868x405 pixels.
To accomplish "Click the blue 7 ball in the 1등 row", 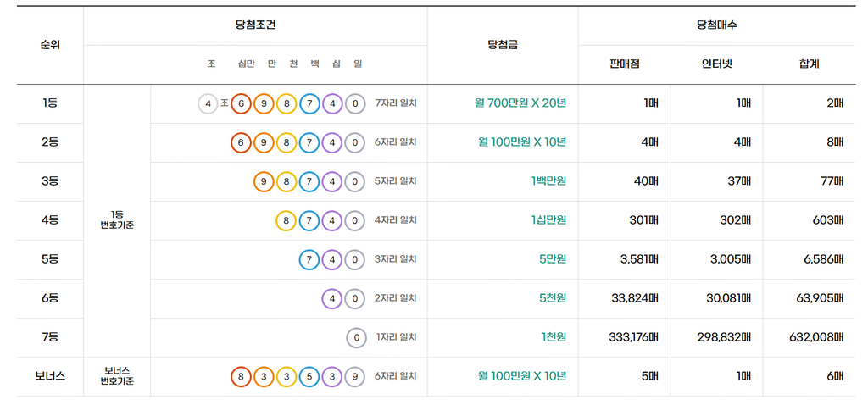I will point(309,103).
